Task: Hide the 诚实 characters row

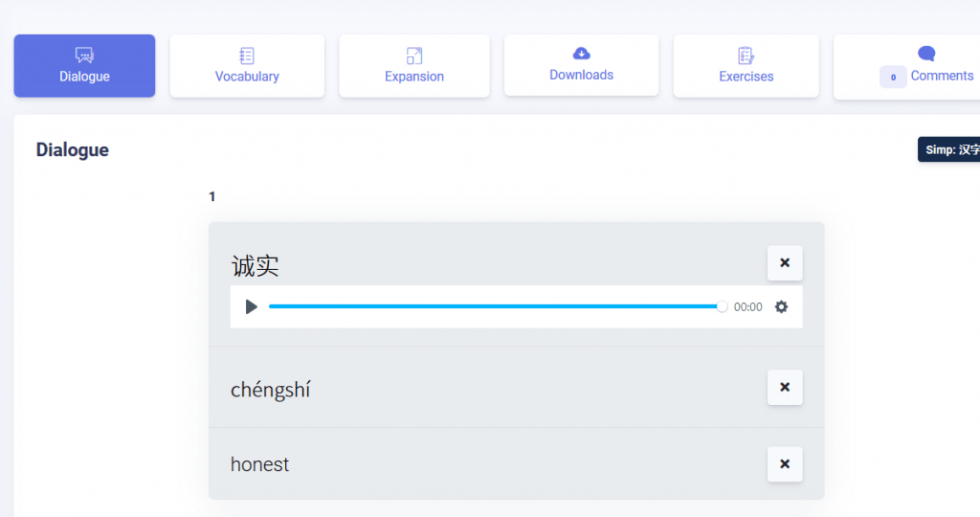Action: [x=785, y=262]
